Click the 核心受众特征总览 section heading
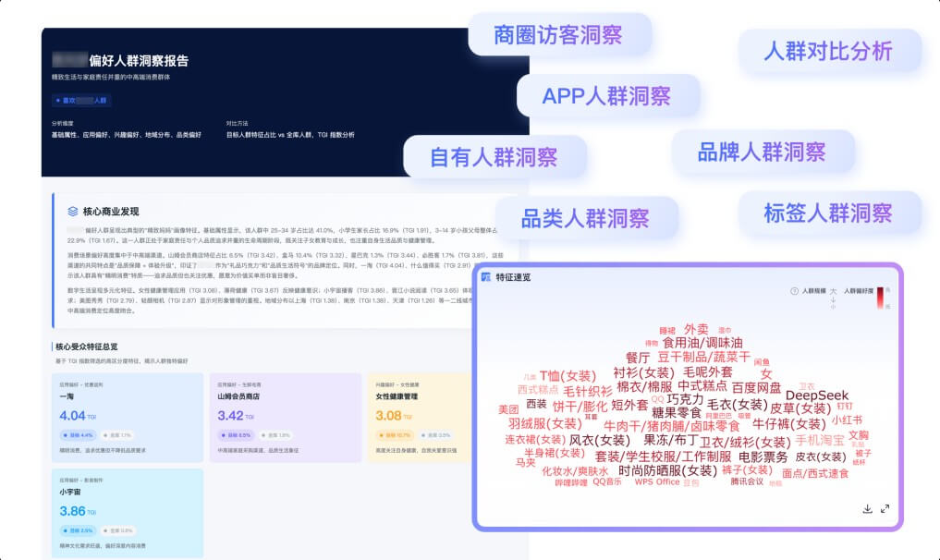The height and width of the screenshot is (560, 940). (86, 347)
